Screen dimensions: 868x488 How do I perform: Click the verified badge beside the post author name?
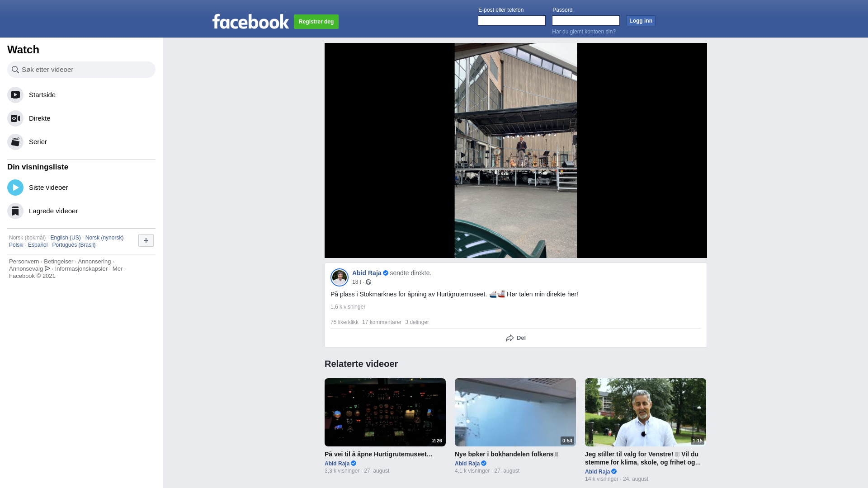(x=386, y=273)
